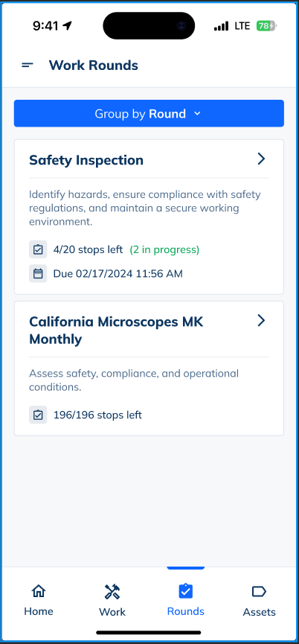Tap the battery indicator showing 78
This screenshot has width=299, height=644.
266,26
